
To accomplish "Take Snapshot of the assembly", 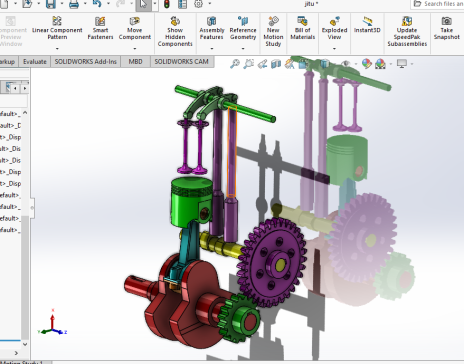I will tap(447, 28).
